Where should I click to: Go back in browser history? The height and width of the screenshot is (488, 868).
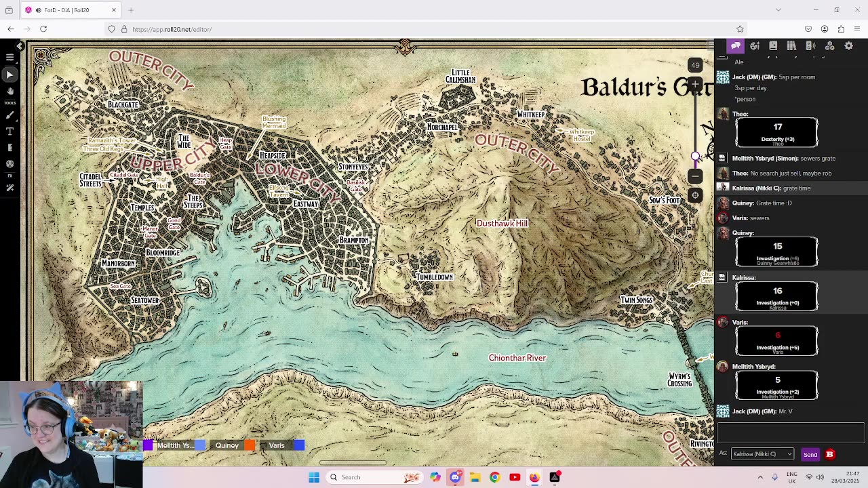11,29
